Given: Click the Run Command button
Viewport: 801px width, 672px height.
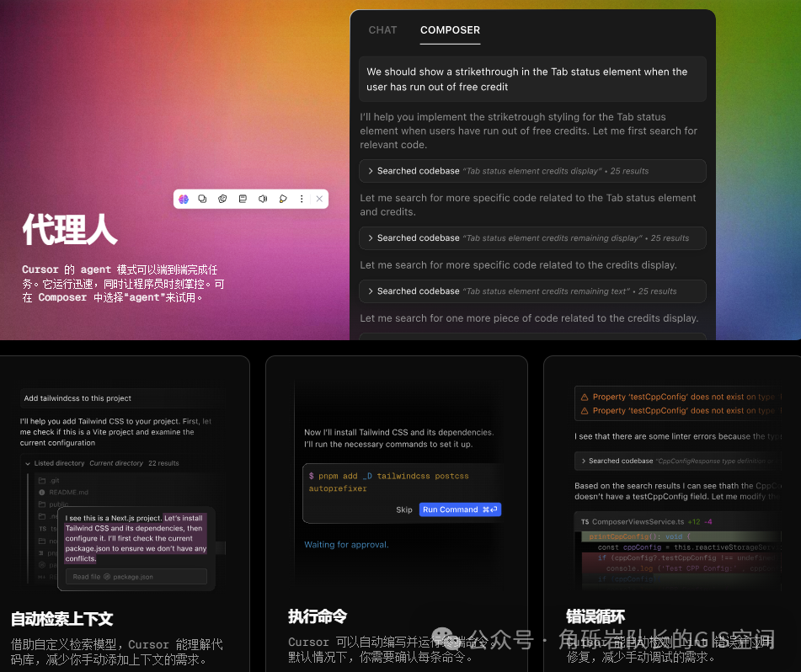Looking at the screenshot, I should coord(460,509).
